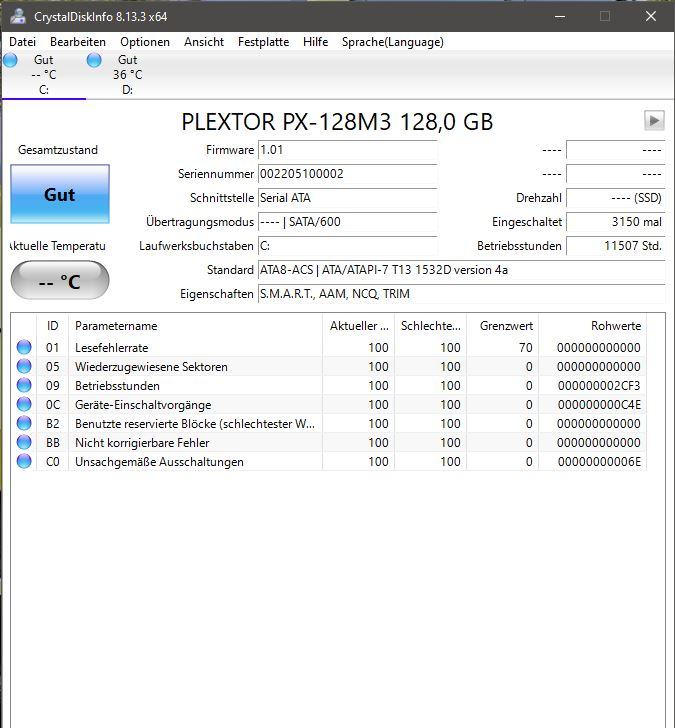
Task: Click the Schlechte... column header
Action: pyautogui.click(x=430, y=326)
